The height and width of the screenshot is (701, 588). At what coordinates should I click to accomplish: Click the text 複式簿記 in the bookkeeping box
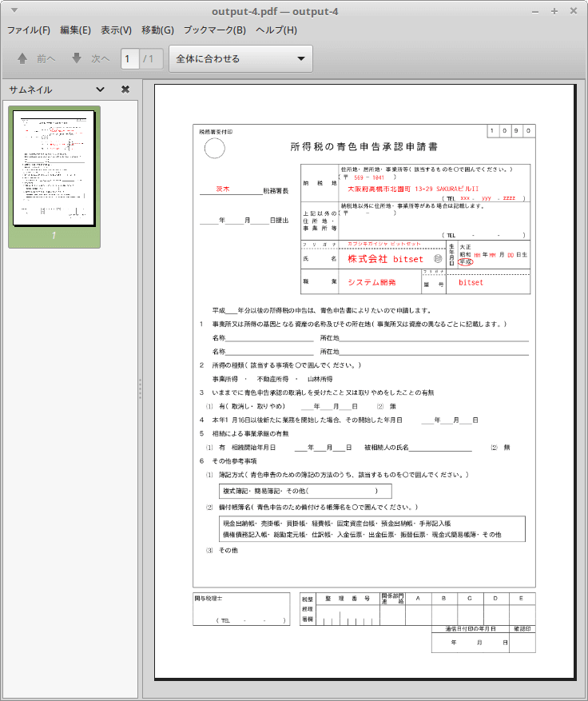[x=236, y=491]
